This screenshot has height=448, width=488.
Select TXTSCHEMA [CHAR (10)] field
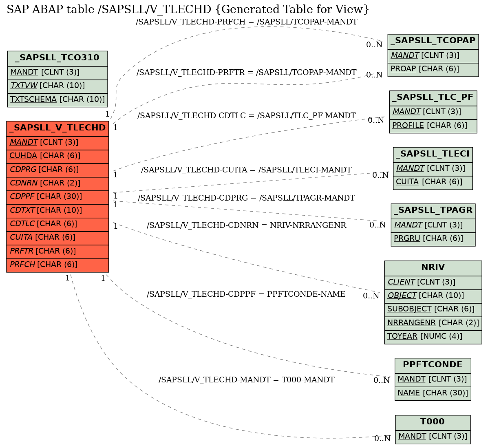(57, 100)
